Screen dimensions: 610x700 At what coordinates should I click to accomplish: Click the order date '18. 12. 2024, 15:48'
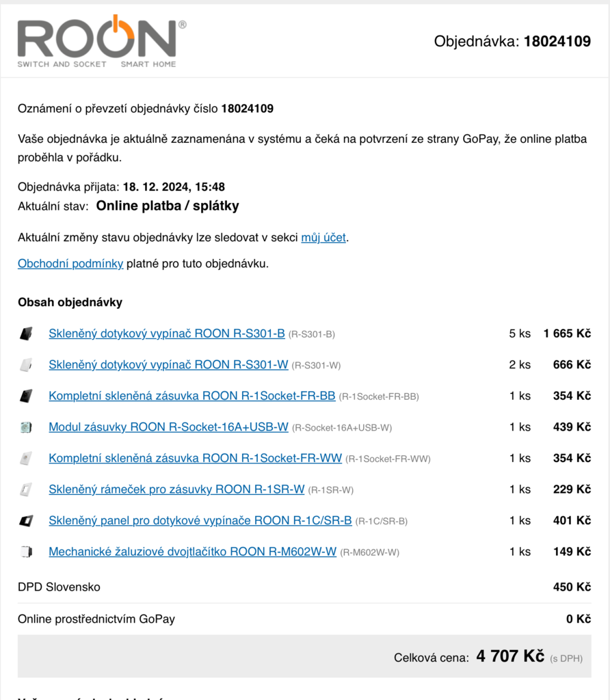[x=174, y=187]
